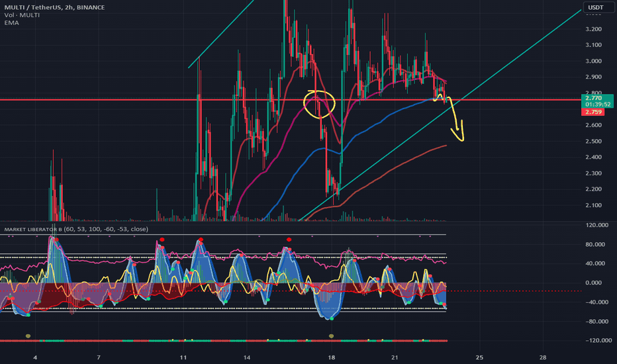Click date label 11 on time axis
This screenshot has width=617, height=364.
183,357
